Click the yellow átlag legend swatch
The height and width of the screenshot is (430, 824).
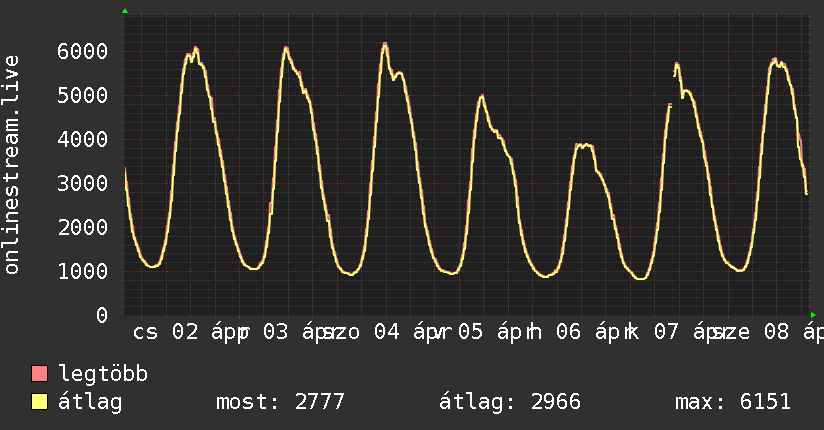point(40,402)
